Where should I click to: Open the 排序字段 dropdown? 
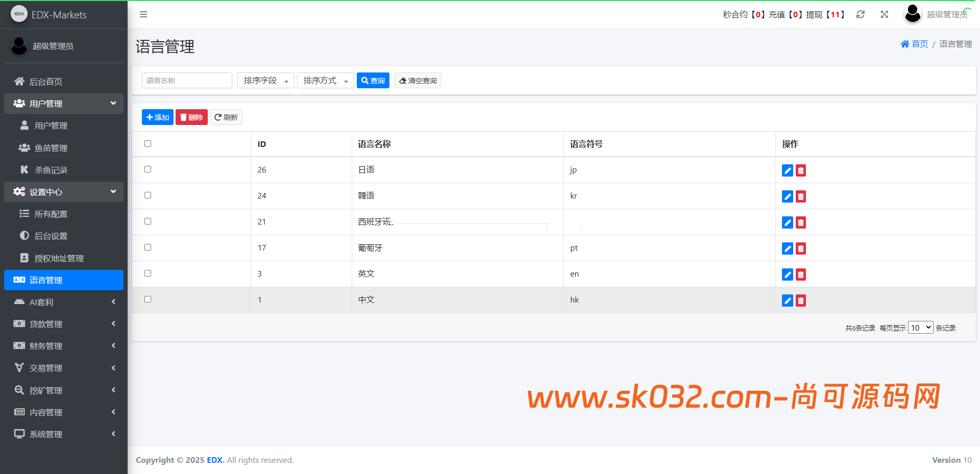265,81
